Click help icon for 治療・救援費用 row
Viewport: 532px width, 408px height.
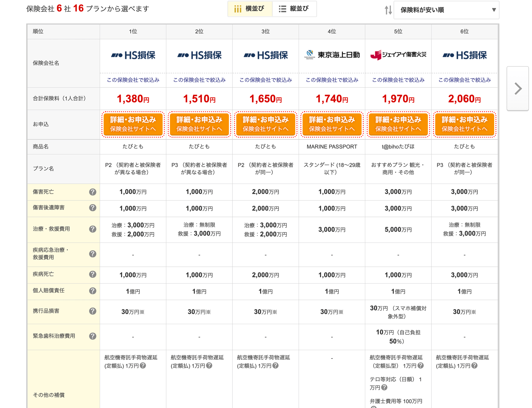[93, 229]
